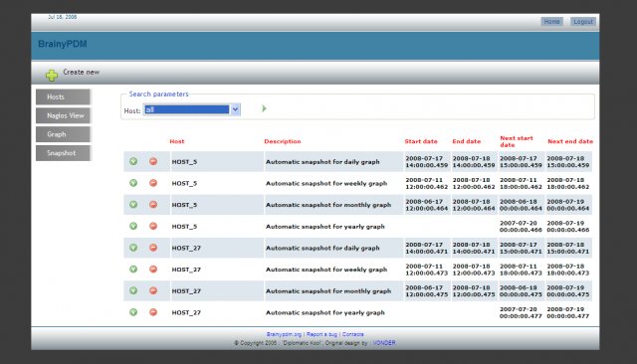Select HOST_27 'Automatic snapshot for weekly graph' description
This screenshot has width=637, height=364.
326,270
